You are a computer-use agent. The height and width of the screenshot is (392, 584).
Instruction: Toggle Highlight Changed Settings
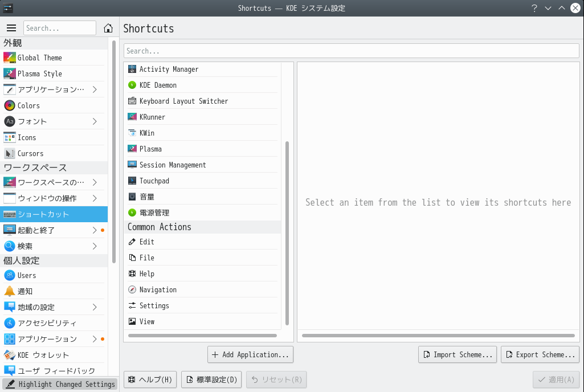click(60, 384)
